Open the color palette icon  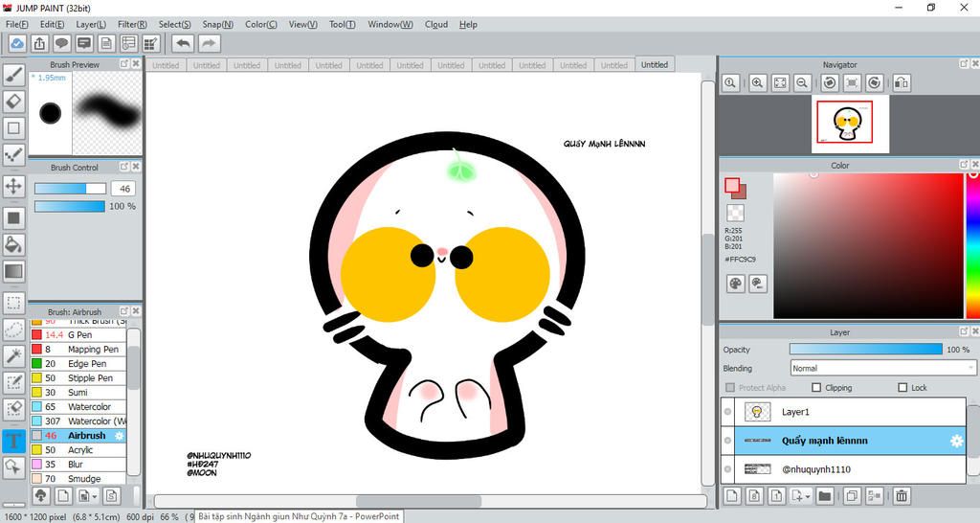point(736,284)
